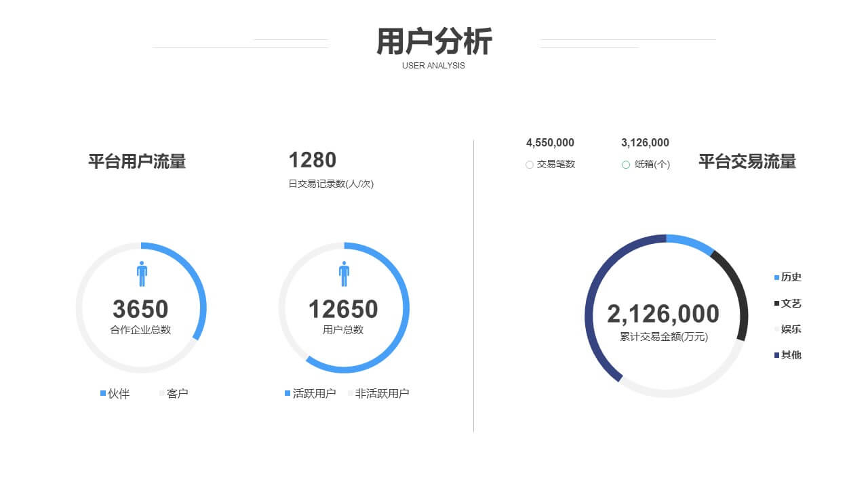Viewport: 868px width, 488px height.
Task: Select the USER ANALYSIS subtitle
Action: click(433, 66)
